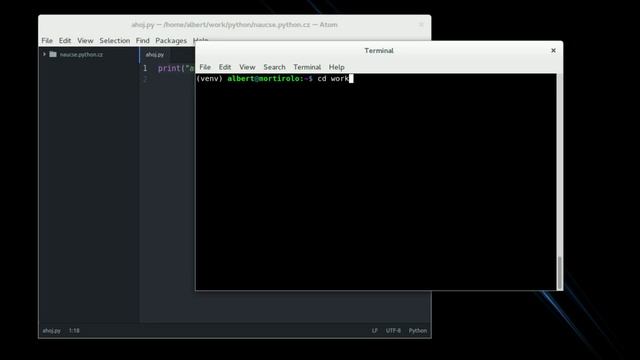Open the Packages menu in Atom

click(x=171, y=40)
